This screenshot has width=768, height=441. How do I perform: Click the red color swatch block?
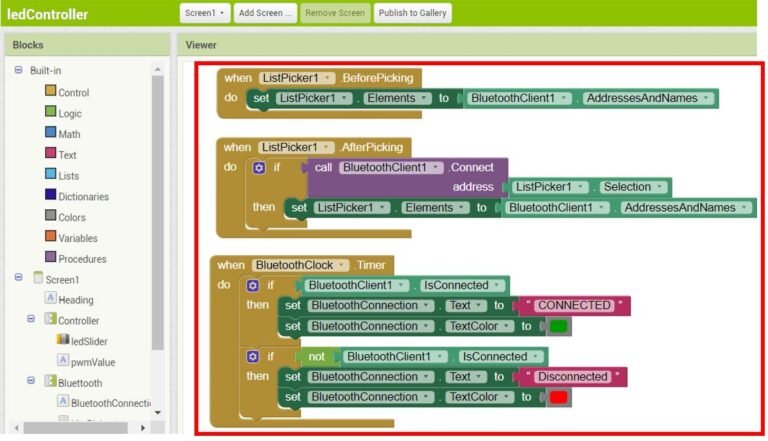(x=558, y=397)
